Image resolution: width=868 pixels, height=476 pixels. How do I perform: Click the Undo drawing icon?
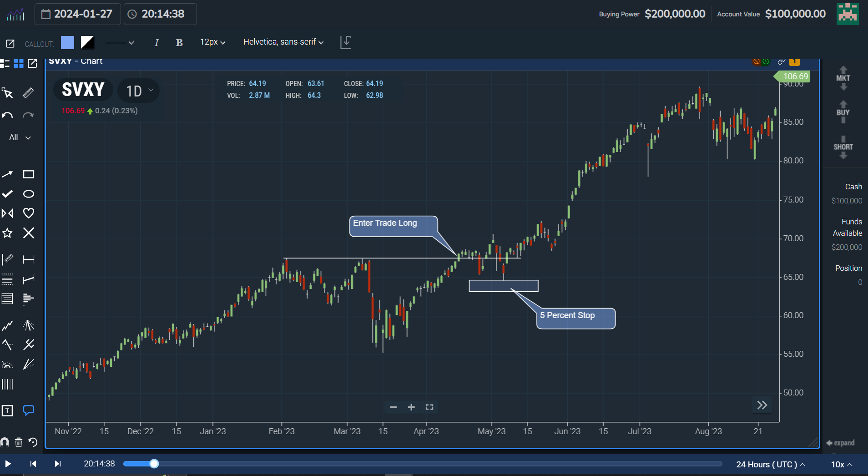[x=7, y=115]
